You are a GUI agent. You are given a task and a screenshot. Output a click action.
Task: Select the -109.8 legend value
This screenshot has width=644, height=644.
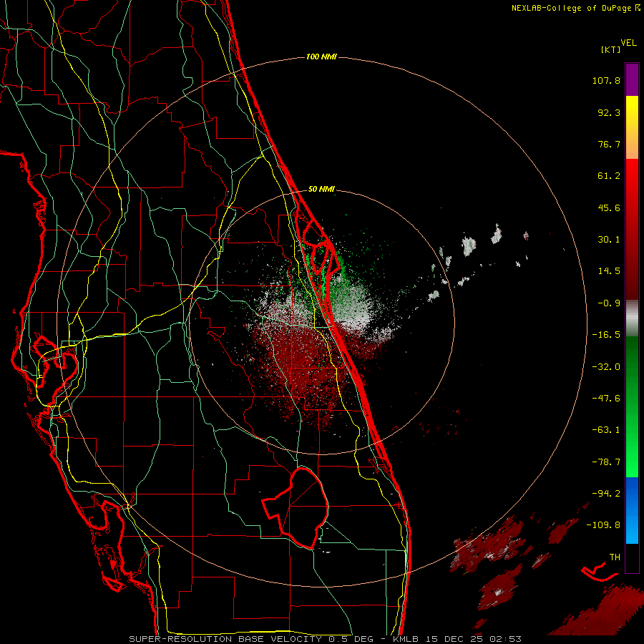[603, 525]
